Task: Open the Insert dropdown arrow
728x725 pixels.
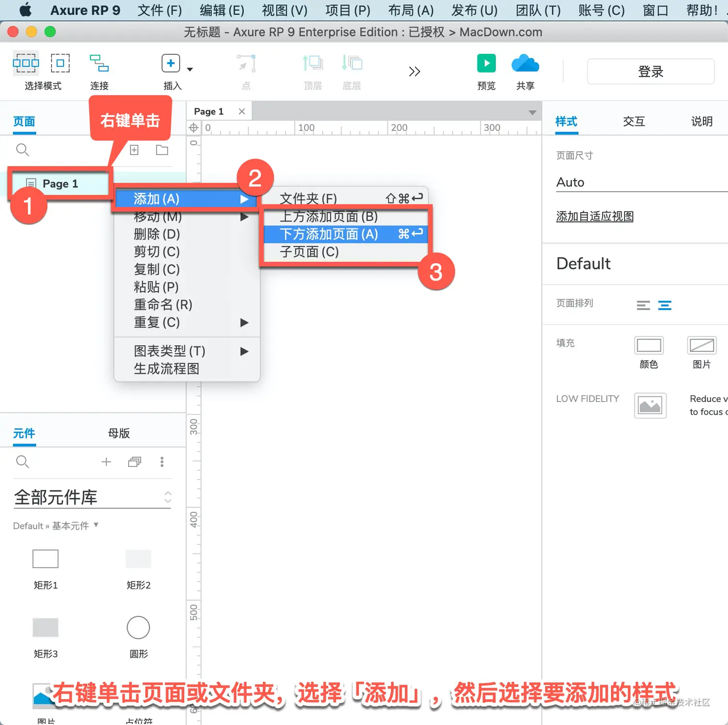Action: pos(190,69)
